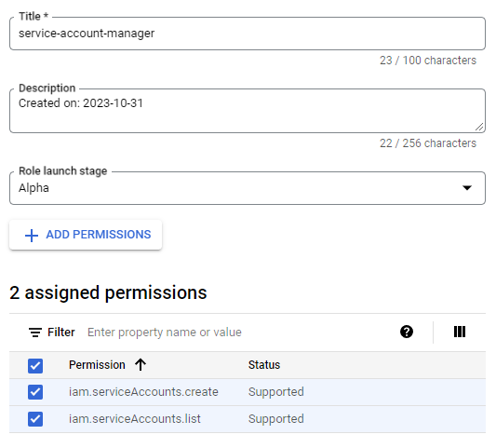
Task: Click the textarea resize handle in Description
Action: click(x=479, y=127)
